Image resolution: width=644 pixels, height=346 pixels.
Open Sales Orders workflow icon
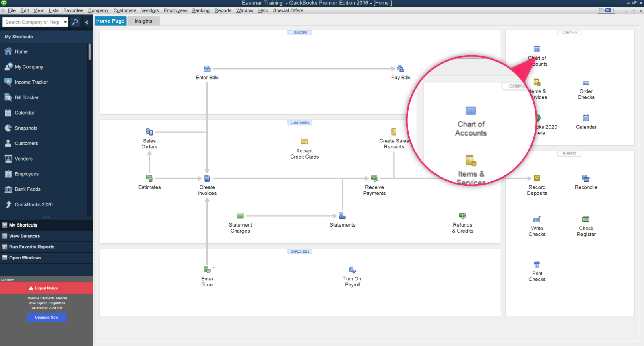pos(149,132)
